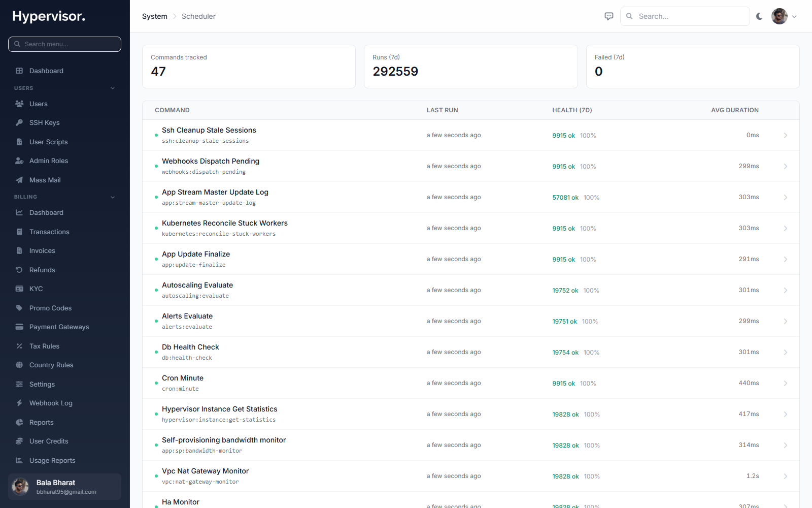Open Self-provisioning bandwidth monitor row
This screenshot has width=812, height=508.
pyautogui.click(x=471, y=445)
